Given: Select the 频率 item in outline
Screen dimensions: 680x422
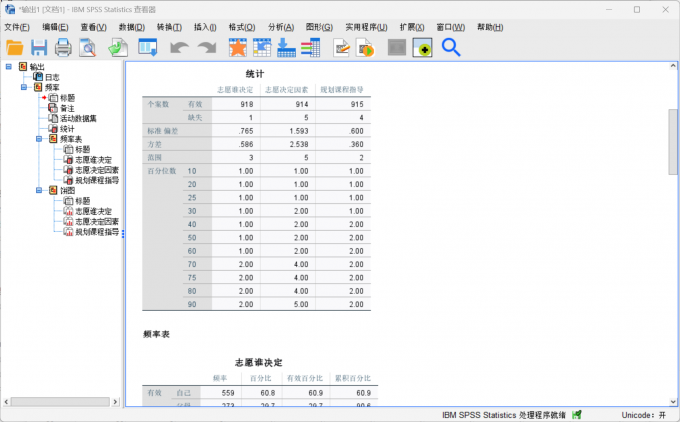Looking at the screenshot, I should (x=52, y=88).
